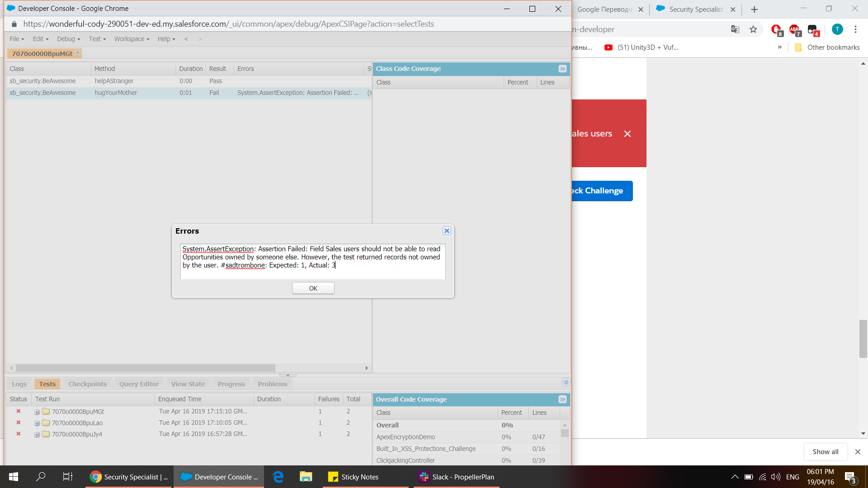Open the Workspace menu
This screenshot has width=868, height=488.
pyautogui.click(x=132, y=39)
